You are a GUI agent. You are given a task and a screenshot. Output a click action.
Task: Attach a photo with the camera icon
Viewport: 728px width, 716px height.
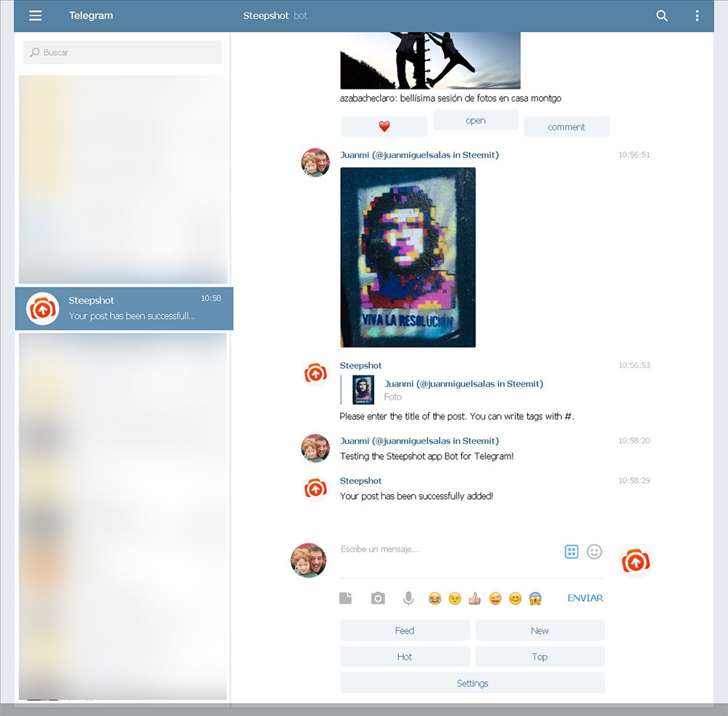(x=378, y=598)
